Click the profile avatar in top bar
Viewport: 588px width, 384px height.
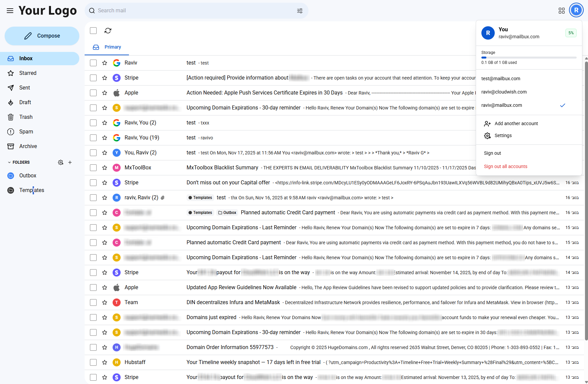[576, 10]
